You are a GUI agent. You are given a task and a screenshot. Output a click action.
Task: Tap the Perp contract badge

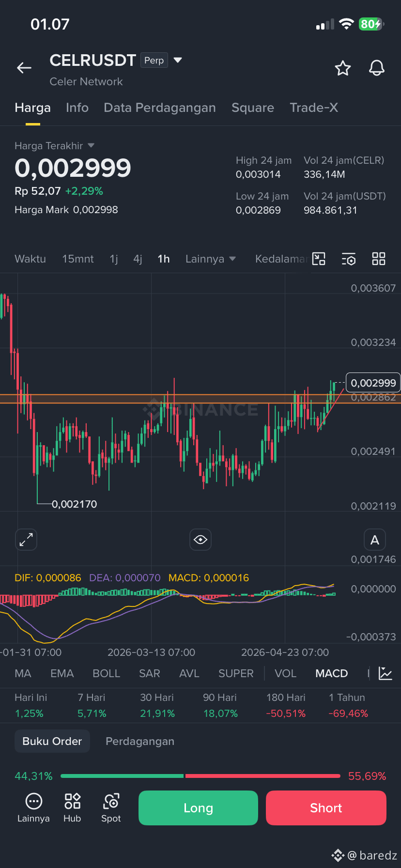tap(154, 60)
